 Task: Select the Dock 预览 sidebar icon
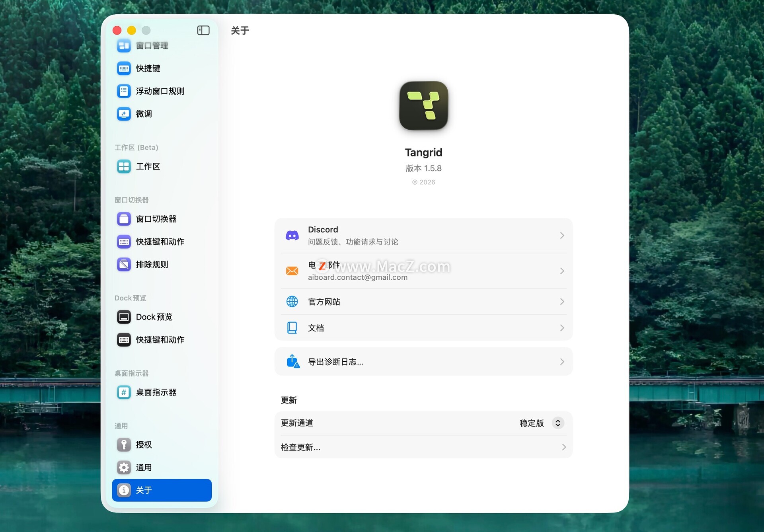(x=124, y=317)
